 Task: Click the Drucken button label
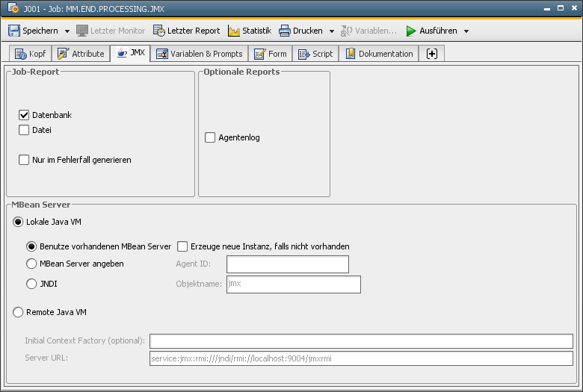pyautogui.click(x=307, y=31)
